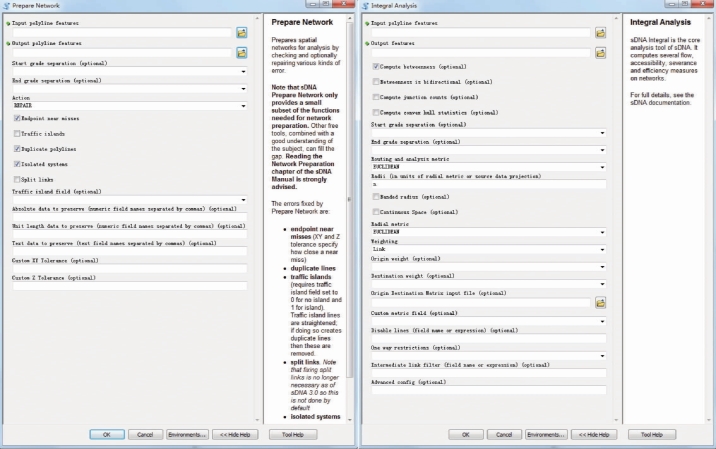
Task: Browse for Input polyline features in Prepare Network
Action: point(242,32)
